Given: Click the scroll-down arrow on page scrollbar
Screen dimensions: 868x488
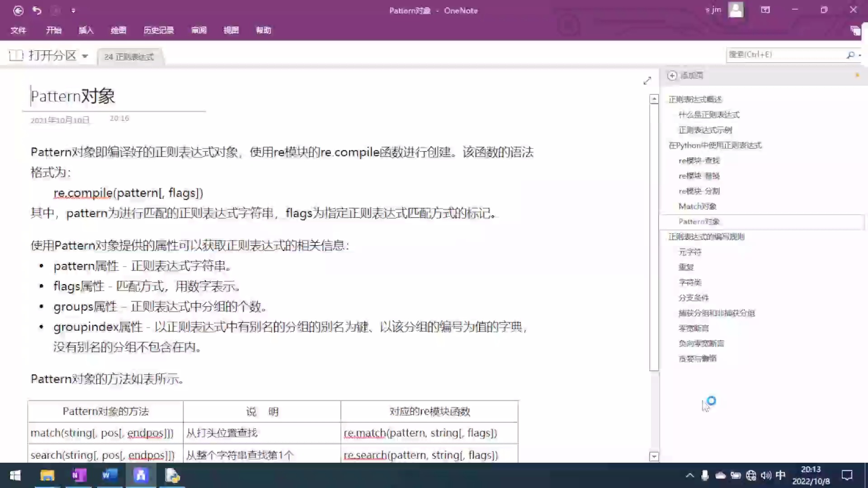Looking at the screenshot, I should (654, 456).
